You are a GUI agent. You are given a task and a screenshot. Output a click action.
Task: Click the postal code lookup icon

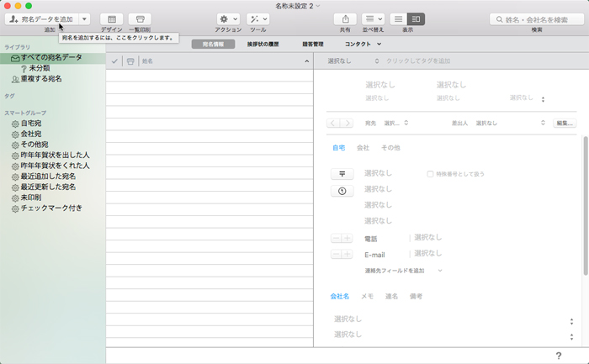pyautogui.click(x=342, y=173)
